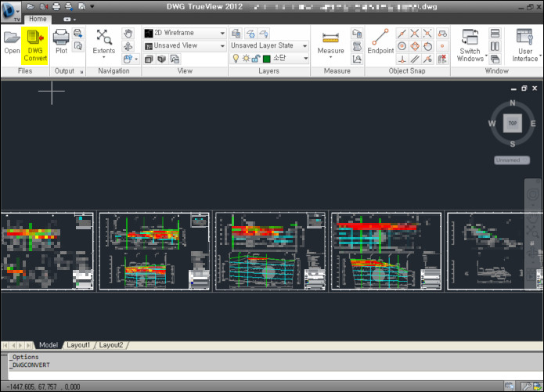Click the None object snap icon with red X
The height and width of the screenshot is (392, 544).
pos(442,59)
